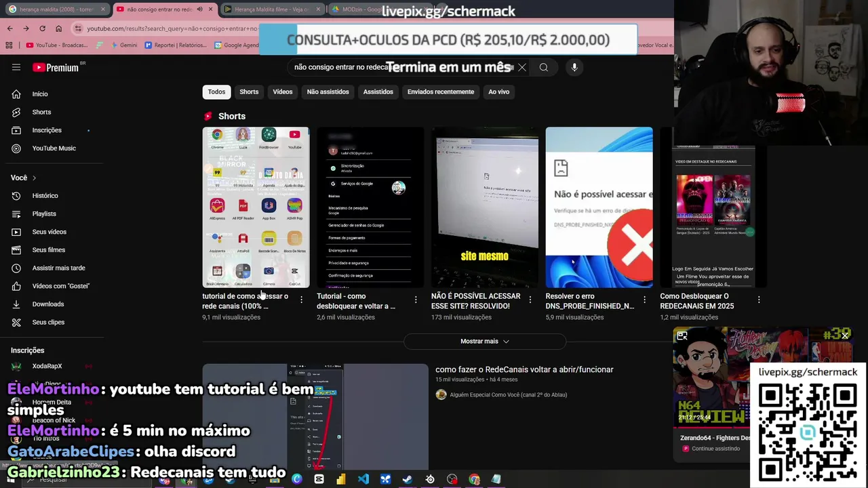Select the Ao vivo filter chip
This screenshot has width=868, height=488.
(x=498, y=92)
